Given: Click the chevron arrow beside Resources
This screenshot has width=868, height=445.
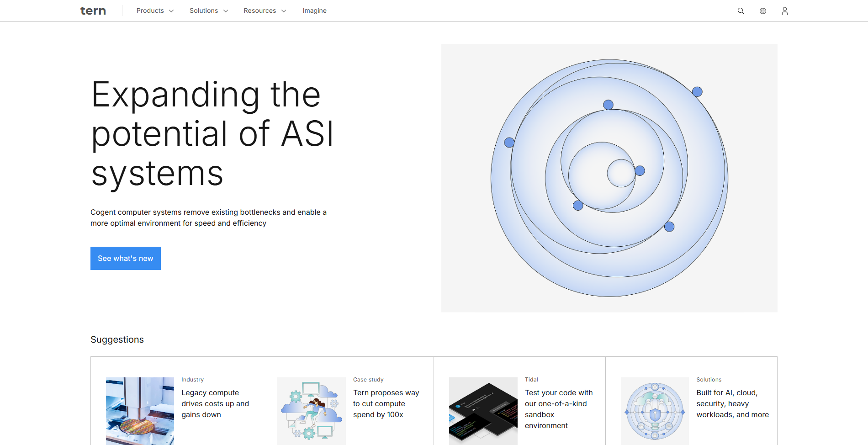Looking at the screenshot, I should pos(284,11).
